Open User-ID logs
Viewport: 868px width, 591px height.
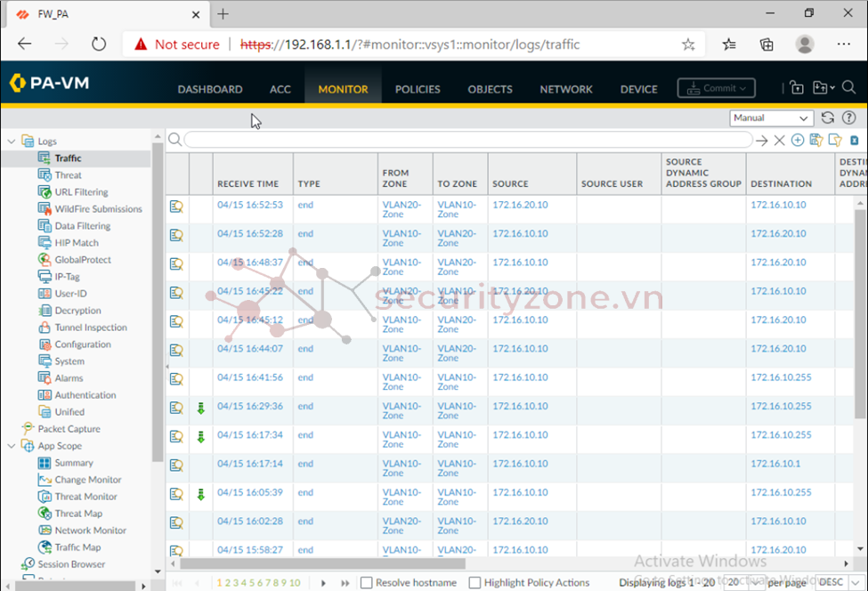pyautogui.click(x=70, y=294)
